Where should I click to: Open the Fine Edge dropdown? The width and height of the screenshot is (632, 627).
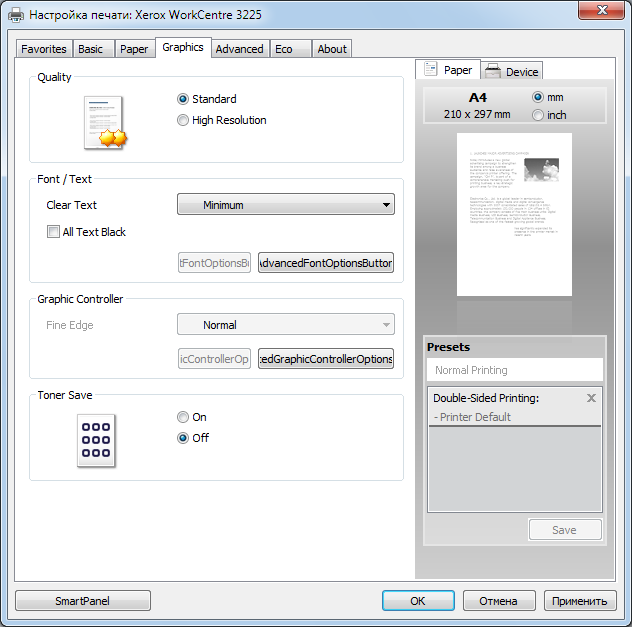[x=286, y=324]
